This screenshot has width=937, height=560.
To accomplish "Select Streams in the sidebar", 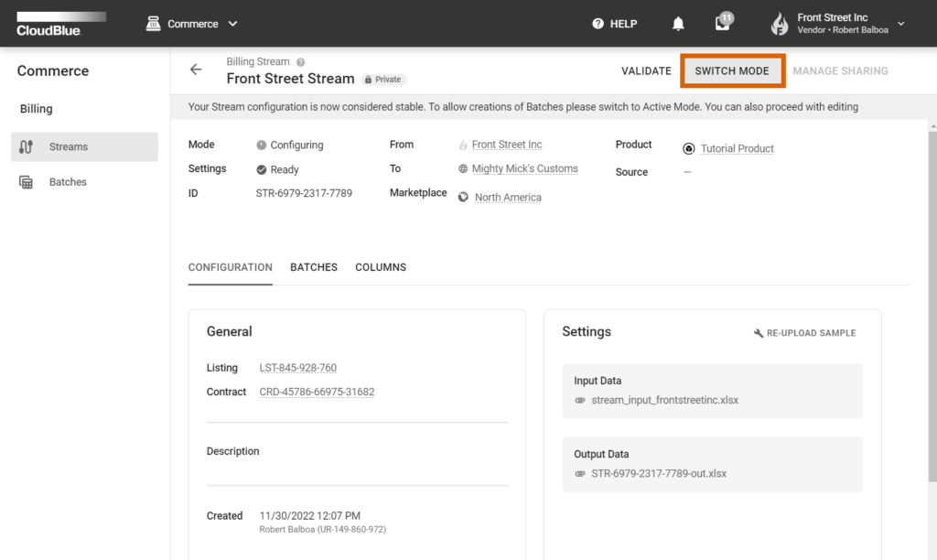I will pos(84,147).
